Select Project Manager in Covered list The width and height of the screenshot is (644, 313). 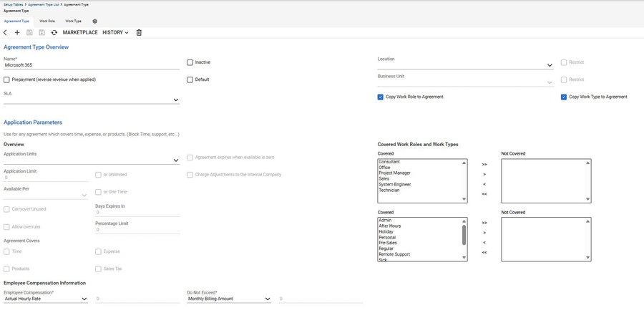coord(394,173)
